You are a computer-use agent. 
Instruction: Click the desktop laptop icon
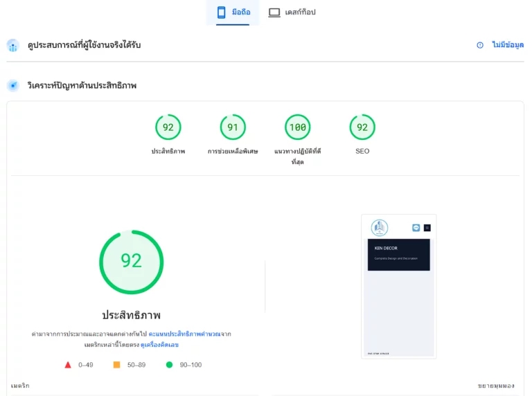274,12
